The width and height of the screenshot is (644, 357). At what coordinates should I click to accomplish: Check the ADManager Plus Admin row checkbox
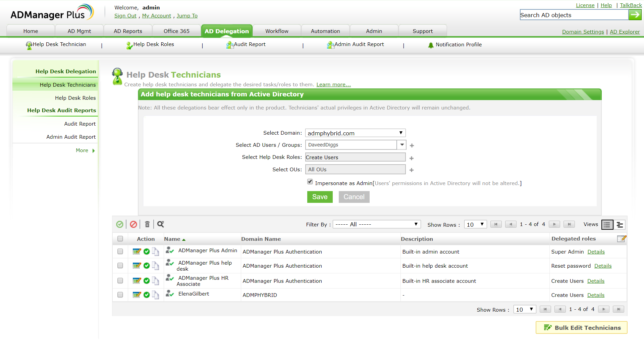pos(120,252)
